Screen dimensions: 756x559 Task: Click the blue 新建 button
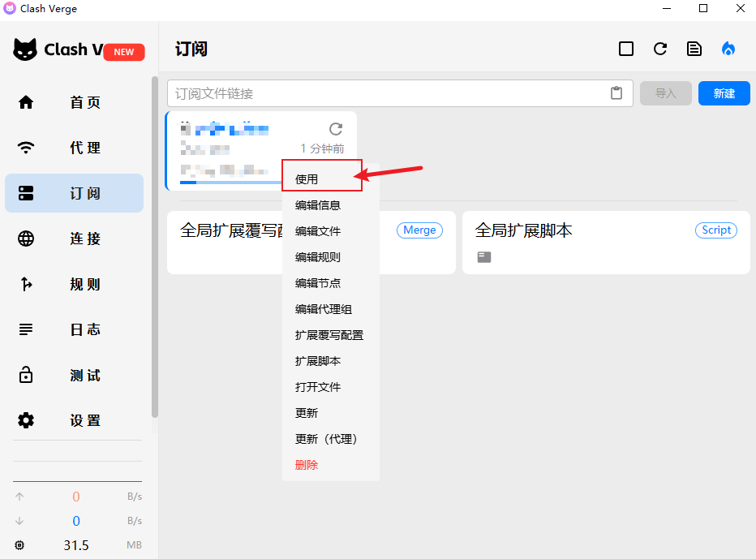point(724,93)
